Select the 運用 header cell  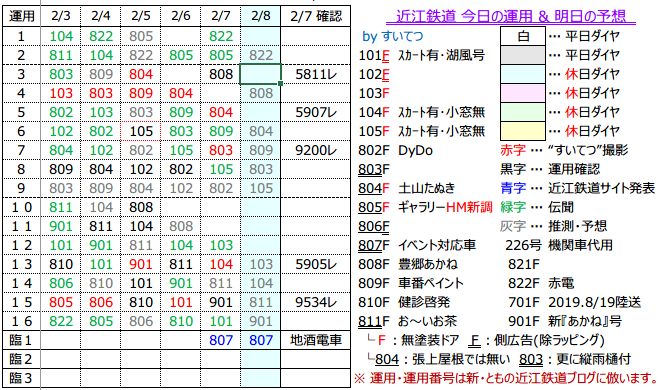[21, 16]
